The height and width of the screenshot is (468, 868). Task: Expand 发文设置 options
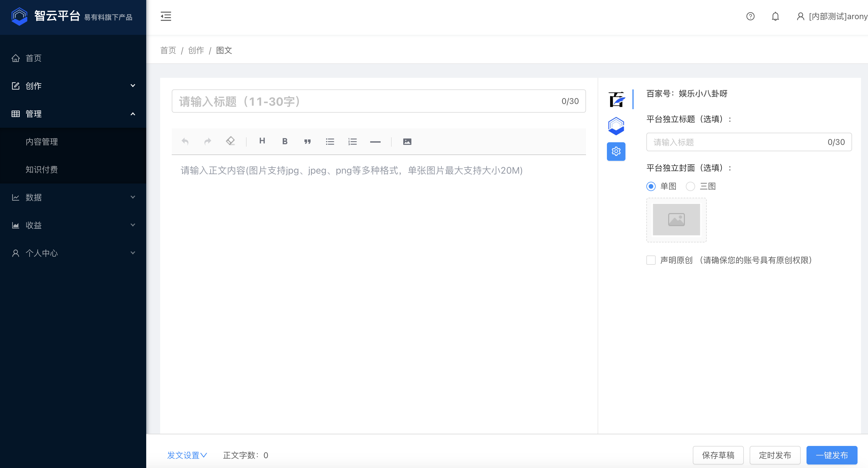(187, 455)
